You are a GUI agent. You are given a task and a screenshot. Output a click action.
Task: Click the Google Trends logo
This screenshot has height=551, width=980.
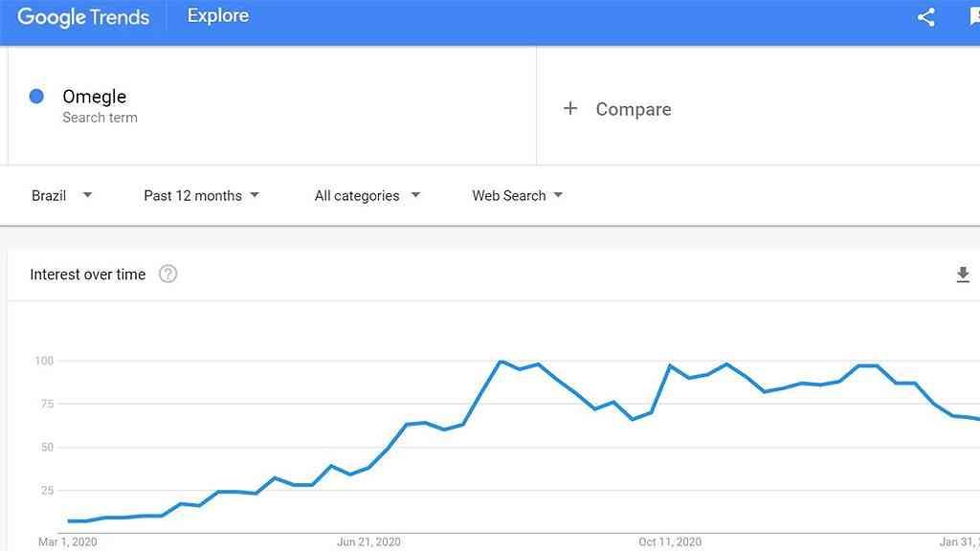(x=83, y=17)
